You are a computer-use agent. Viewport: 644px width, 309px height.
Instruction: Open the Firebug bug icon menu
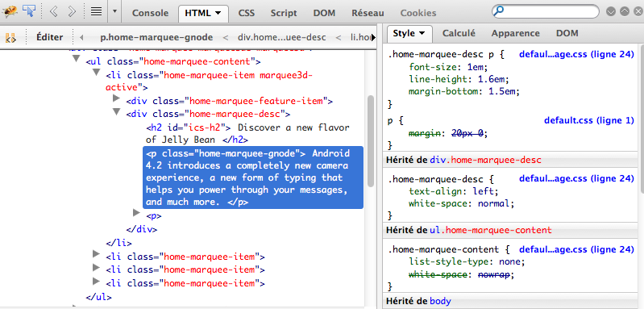point(10,11)
